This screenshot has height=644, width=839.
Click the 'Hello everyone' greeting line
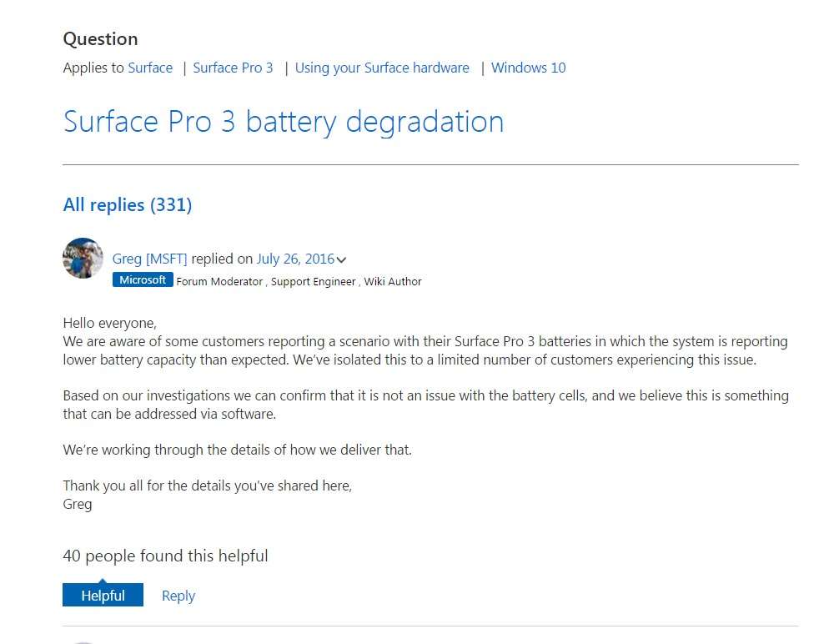(109, 323)
